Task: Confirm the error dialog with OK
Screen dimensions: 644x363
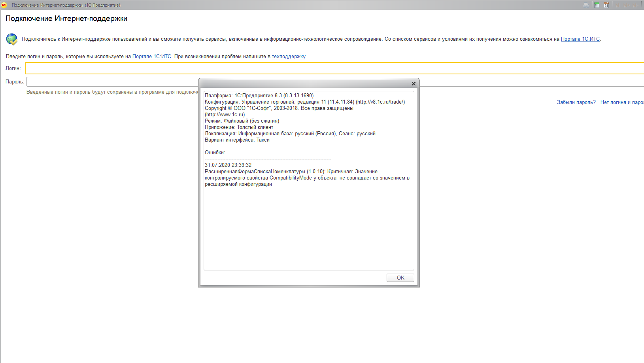Action: click(x=400, y=278)
